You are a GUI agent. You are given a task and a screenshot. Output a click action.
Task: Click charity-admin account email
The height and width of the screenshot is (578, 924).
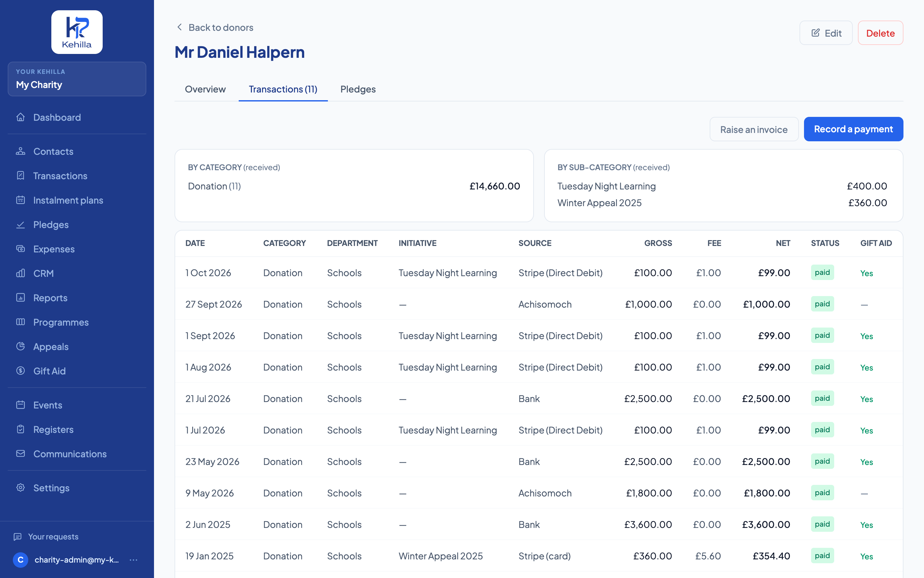coord(77,560)
